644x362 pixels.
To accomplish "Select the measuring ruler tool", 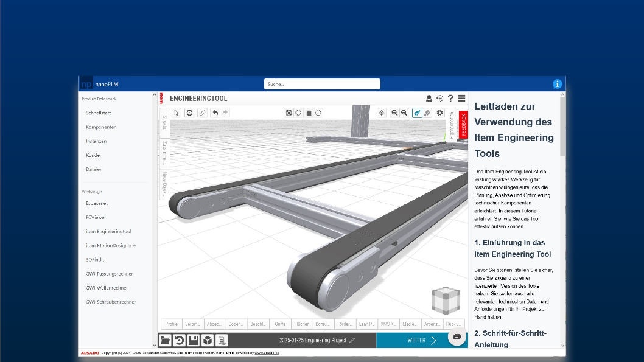I will (x=202, y=113).
